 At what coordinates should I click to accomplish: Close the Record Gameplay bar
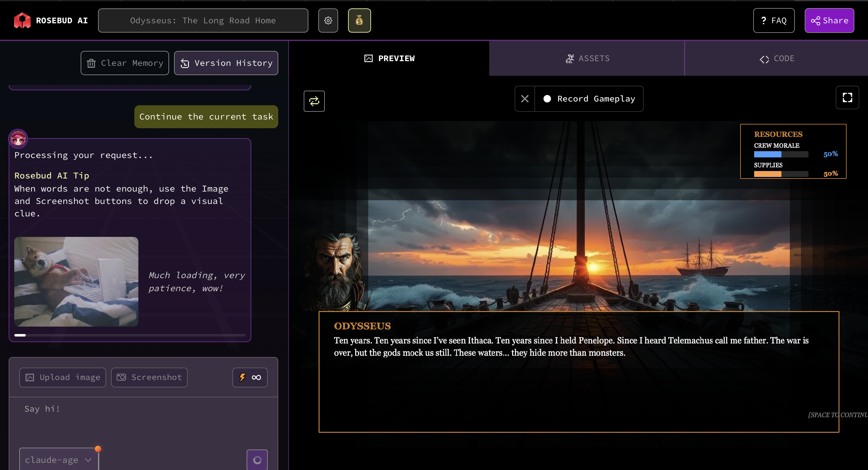point(525,99)
